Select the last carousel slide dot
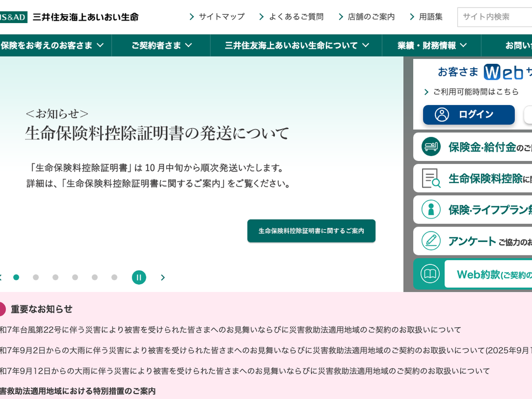Viewport: 532px width, 399px height. click(x=114, y=278)
